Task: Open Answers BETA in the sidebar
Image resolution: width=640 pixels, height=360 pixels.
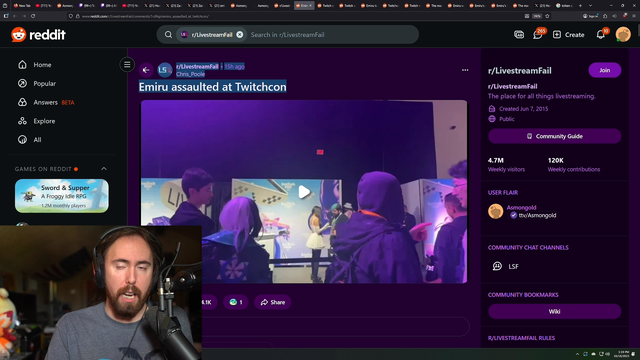Action: [x=46, y=102]
